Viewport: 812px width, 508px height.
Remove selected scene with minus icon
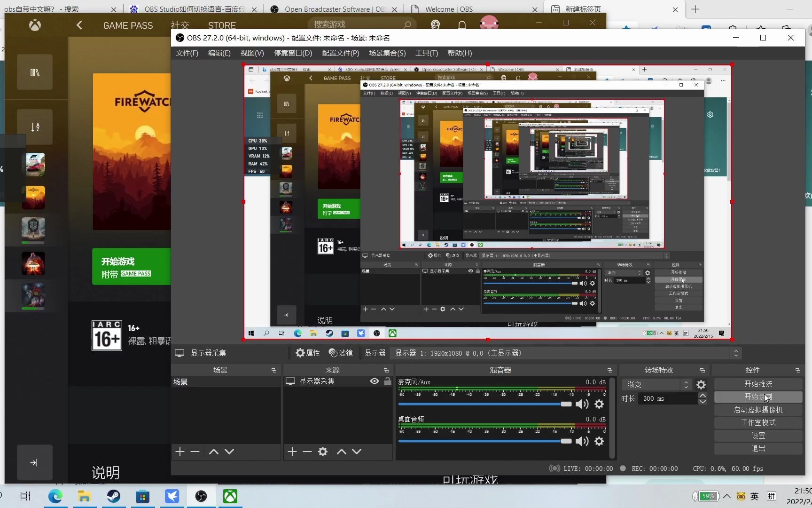[x=195, y=452]
